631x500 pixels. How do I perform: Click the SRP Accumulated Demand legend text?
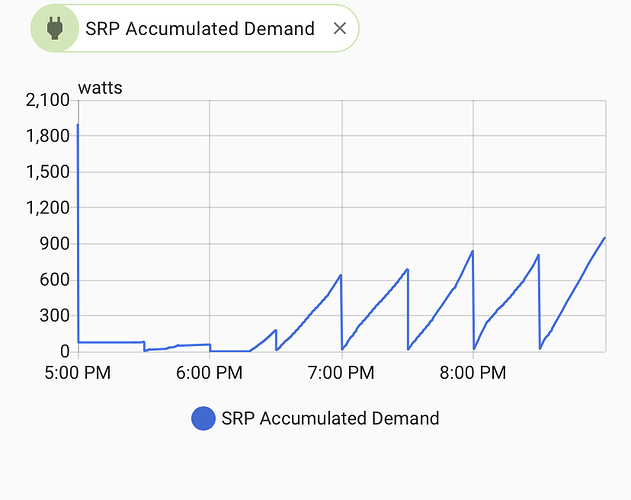[330, 418]
